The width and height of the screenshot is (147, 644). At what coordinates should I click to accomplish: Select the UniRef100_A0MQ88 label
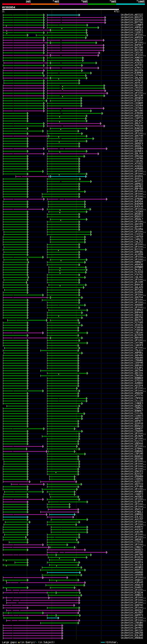(x=132, y=169)
